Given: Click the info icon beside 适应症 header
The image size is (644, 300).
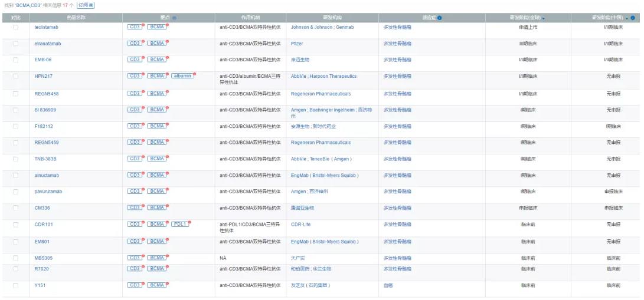Looking at the screenshot, I should tap(440, 18).
